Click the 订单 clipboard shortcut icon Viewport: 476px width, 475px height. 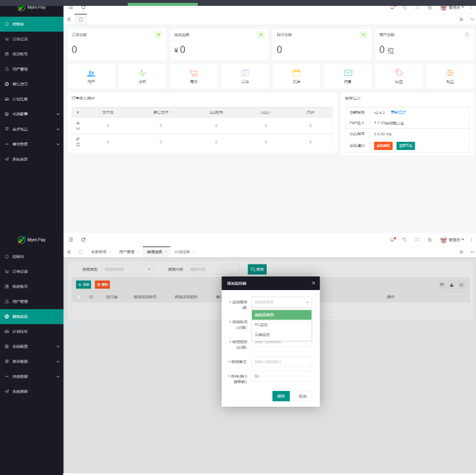point(245,74)
